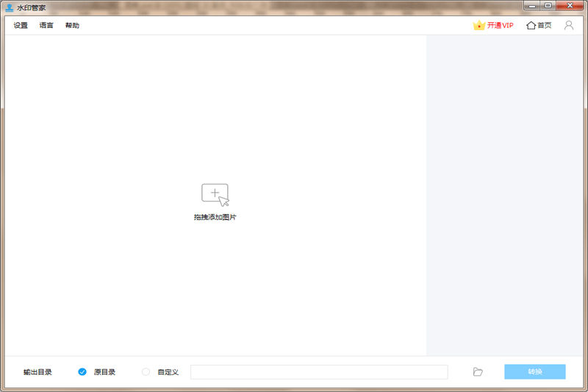Screen dimensions: 588x392
Task: Open the folder browse icon
Action: coord(478,372)
